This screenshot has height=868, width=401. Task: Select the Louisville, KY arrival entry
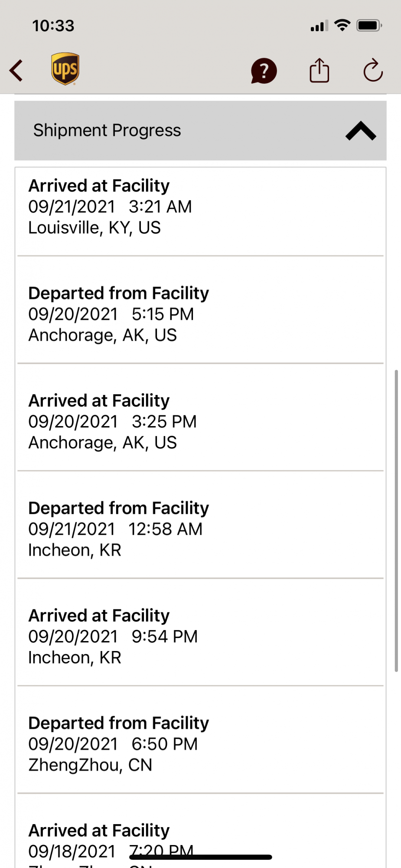(200, 207)
